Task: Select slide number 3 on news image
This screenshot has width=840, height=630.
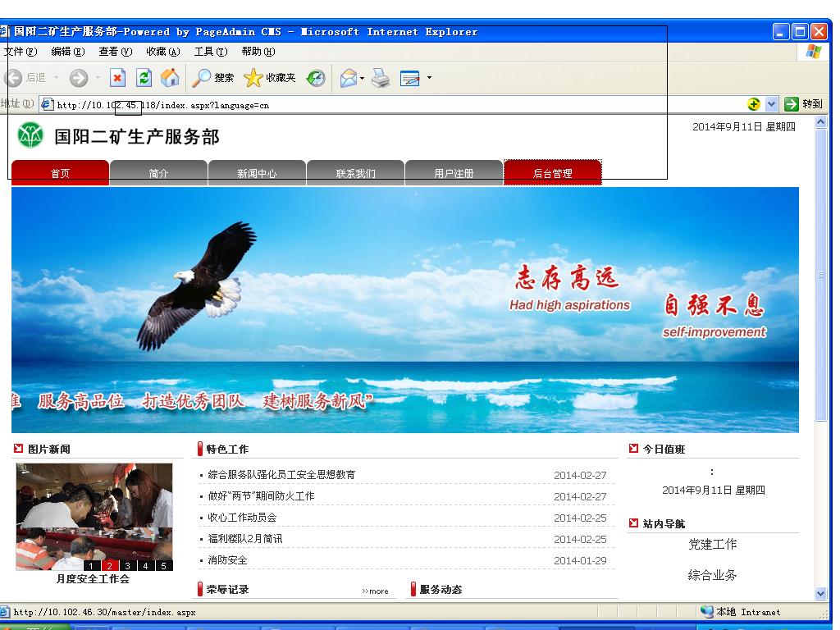Action: 127,565
